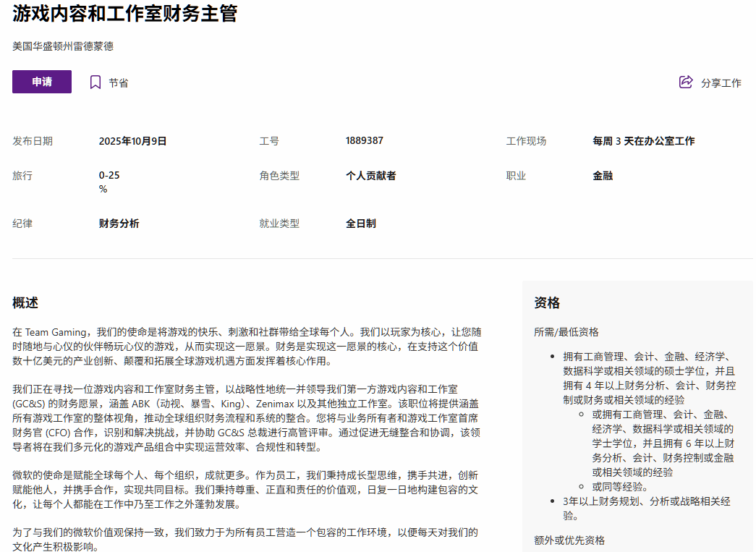Open the 美国华盛顿州雷德蒙德 location link

tap(63, 46)
